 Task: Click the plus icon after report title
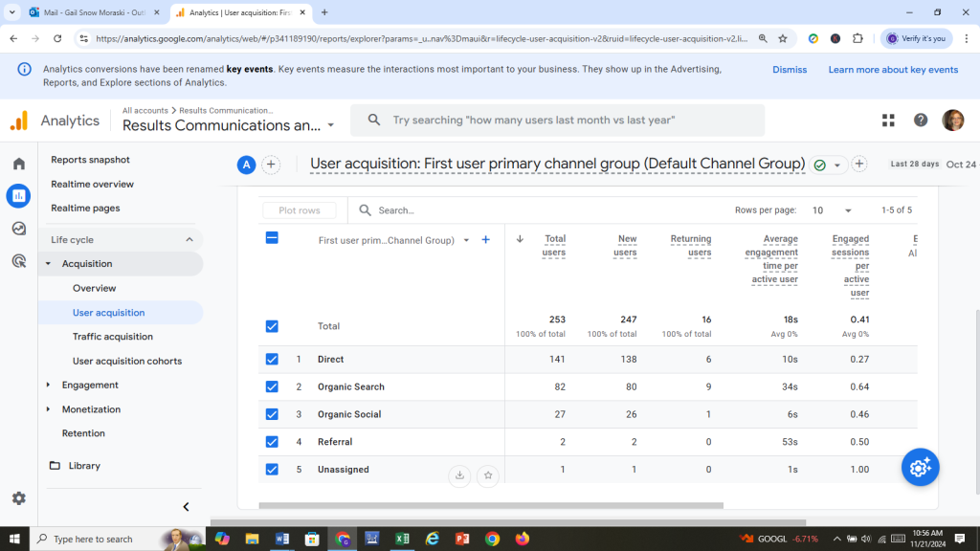click(859, 164)
